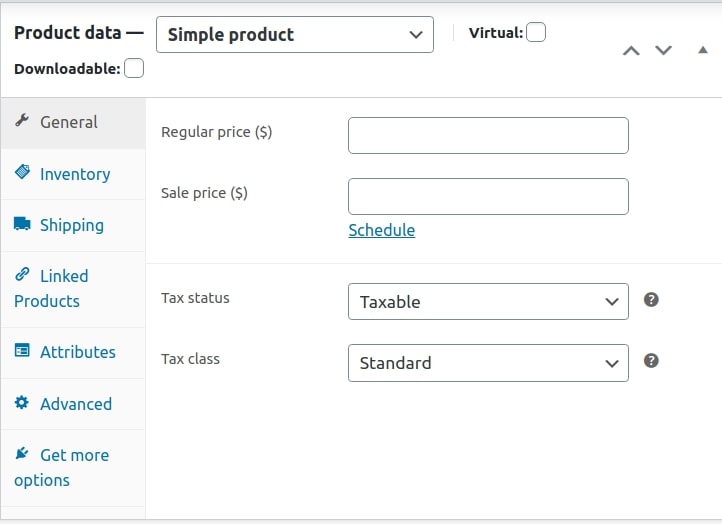Click the Downloadable: label text
This screenshot has width=722, height=524.
(x=67, y=69)
